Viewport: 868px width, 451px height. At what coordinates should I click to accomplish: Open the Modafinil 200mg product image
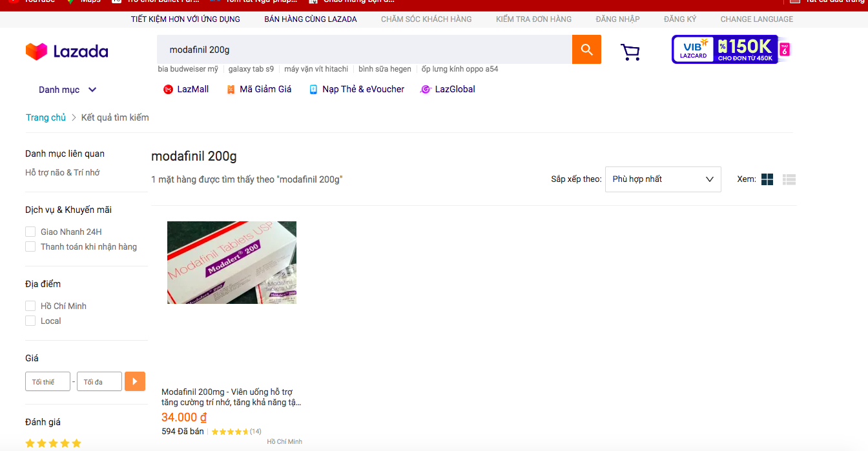[232, 263]
